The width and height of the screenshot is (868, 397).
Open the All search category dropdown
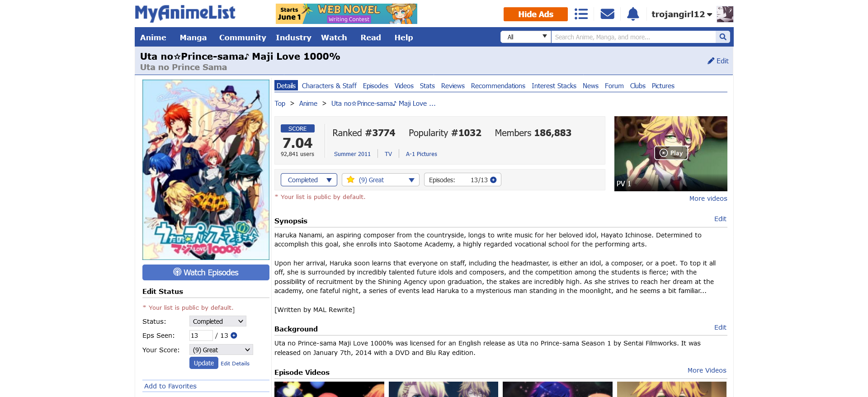pos(526,37)
